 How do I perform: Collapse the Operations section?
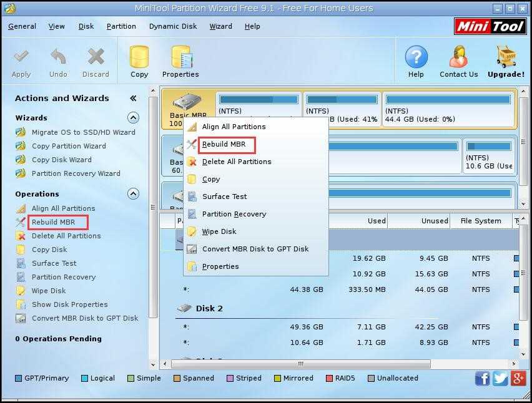click(x=133, y=194)
